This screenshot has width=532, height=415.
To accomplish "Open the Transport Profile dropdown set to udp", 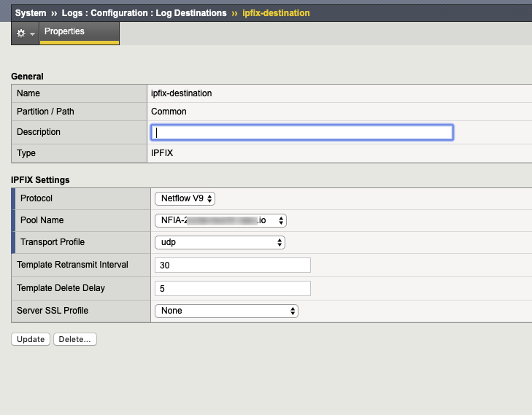I will pos(220,242).
